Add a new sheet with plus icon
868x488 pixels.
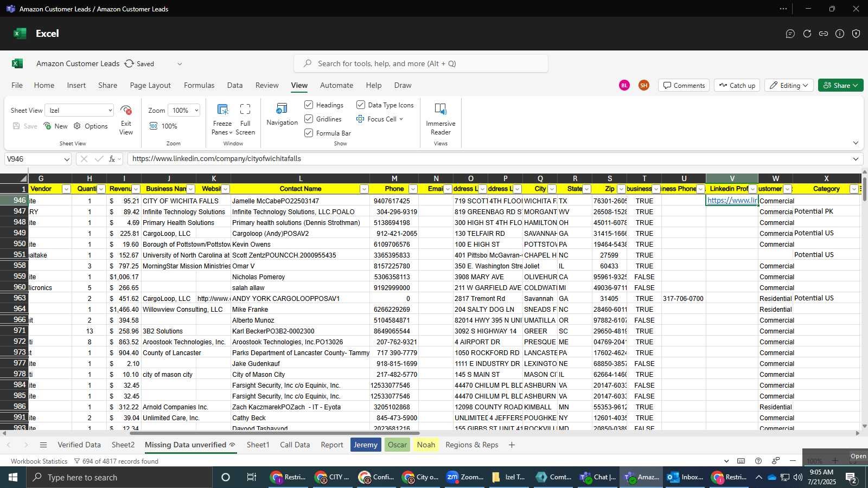512,445
